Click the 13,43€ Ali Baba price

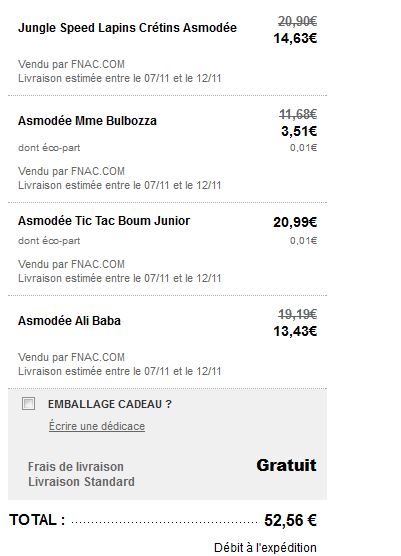[x=295, y=331]
